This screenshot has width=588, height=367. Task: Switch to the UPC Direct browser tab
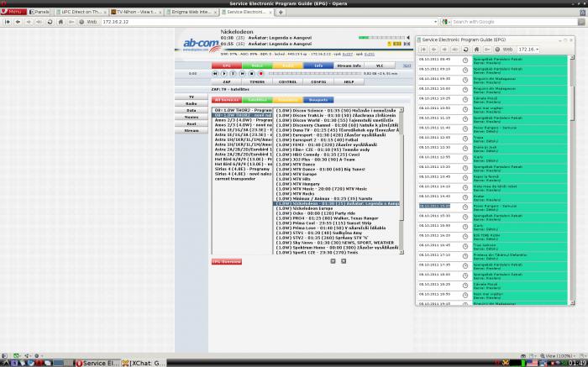[81, 12]
